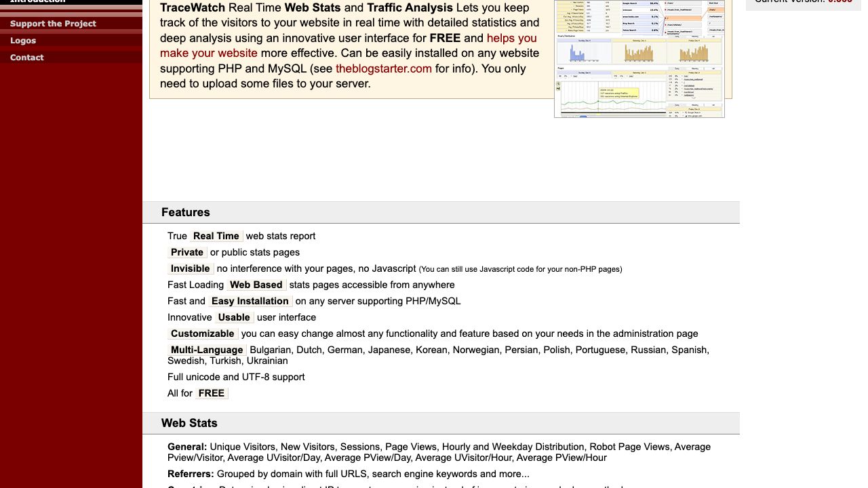Click the current version number
Screen dimensions: 868x488
[840, 1]
